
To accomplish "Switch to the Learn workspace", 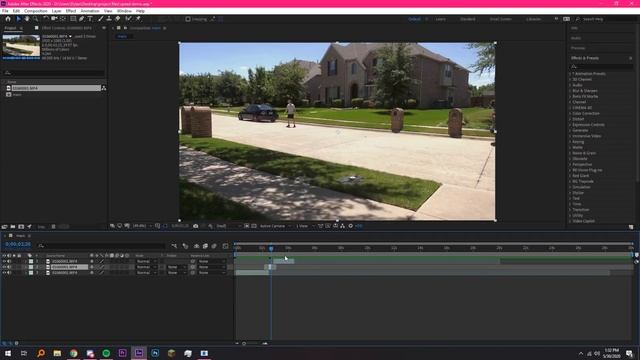I will pyautogui.click(x=440, y=19).
